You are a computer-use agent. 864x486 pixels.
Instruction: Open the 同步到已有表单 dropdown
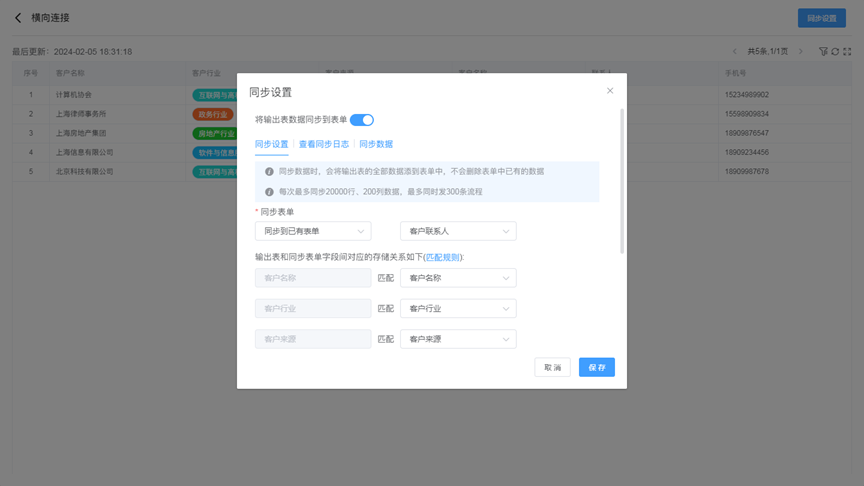pyautogui.click(x=313, y=231)
